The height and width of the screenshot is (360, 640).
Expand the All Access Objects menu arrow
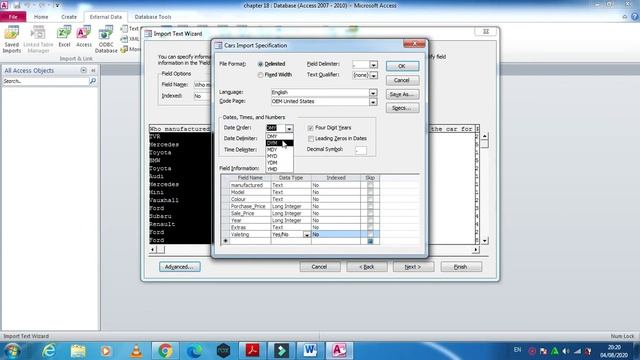[83, 71]
